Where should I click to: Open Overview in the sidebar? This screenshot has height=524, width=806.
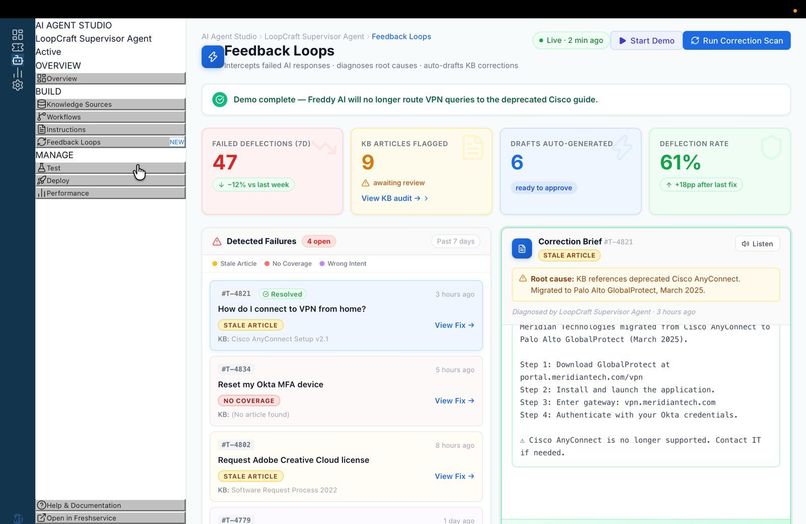point(111,78)
